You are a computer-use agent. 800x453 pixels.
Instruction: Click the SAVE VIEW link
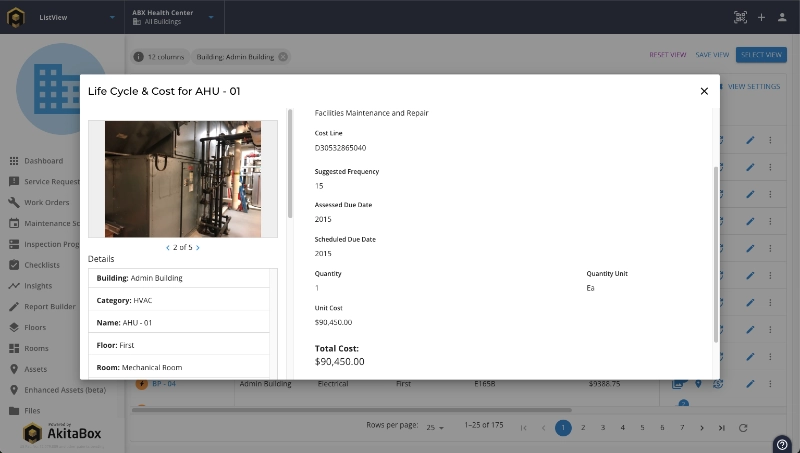(x=712, y=55)
